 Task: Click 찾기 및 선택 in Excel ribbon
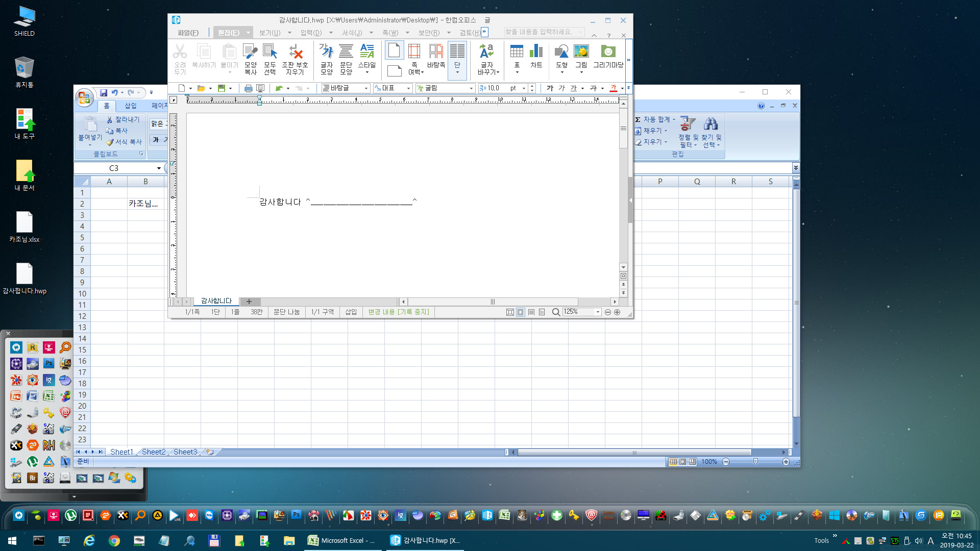(x=712, y=132)
